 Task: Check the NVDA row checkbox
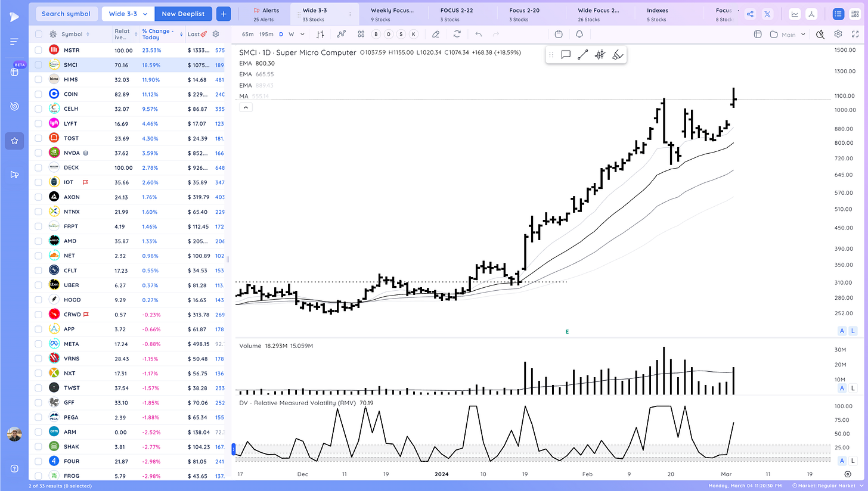39,153
